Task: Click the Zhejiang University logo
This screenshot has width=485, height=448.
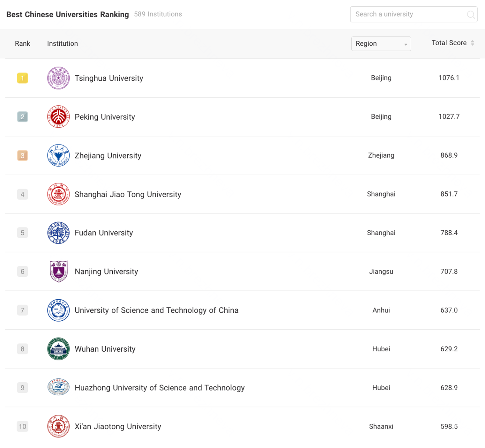Action: tap(58, 155)
